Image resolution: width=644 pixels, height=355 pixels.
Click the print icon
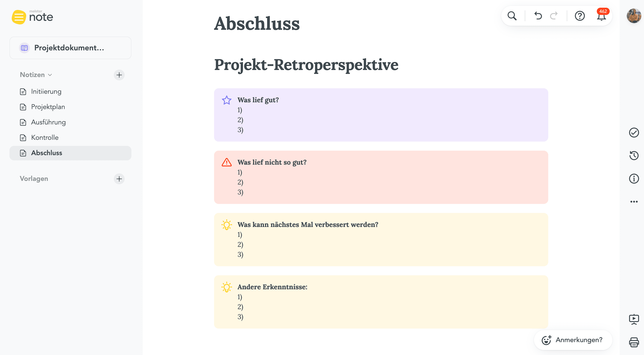click(x=634, y=342)
